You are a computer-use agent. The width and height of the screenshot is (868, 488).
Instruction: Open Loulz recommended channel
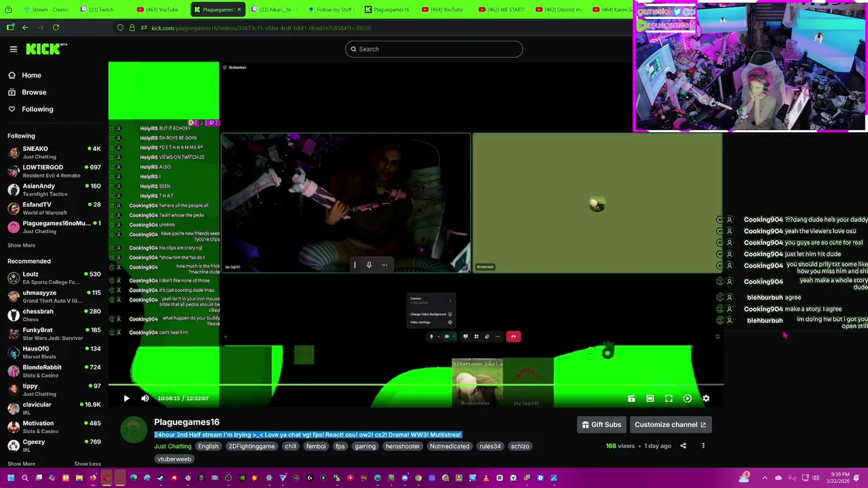click(54, 278)
